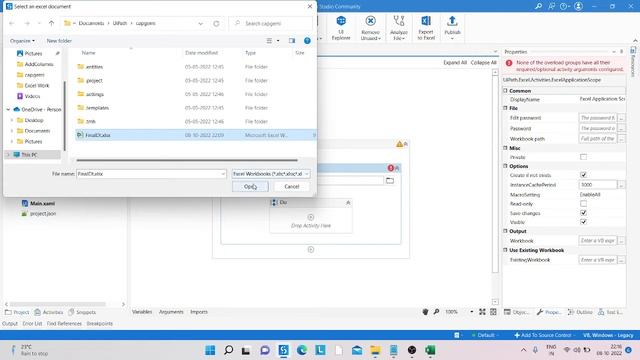Open the Imports tab
This screenshot has height=360, width=640.
(x=199, y=311)
